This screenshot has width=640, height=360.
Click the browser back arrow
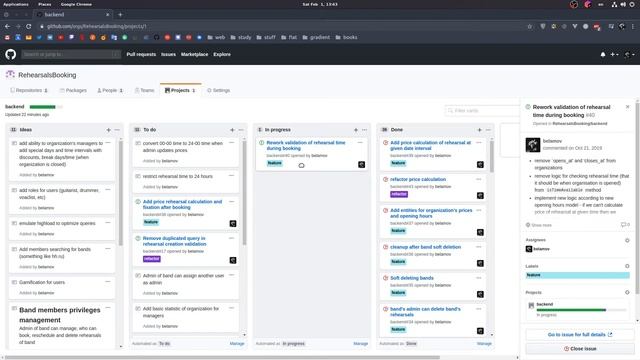tap(7, 26)
